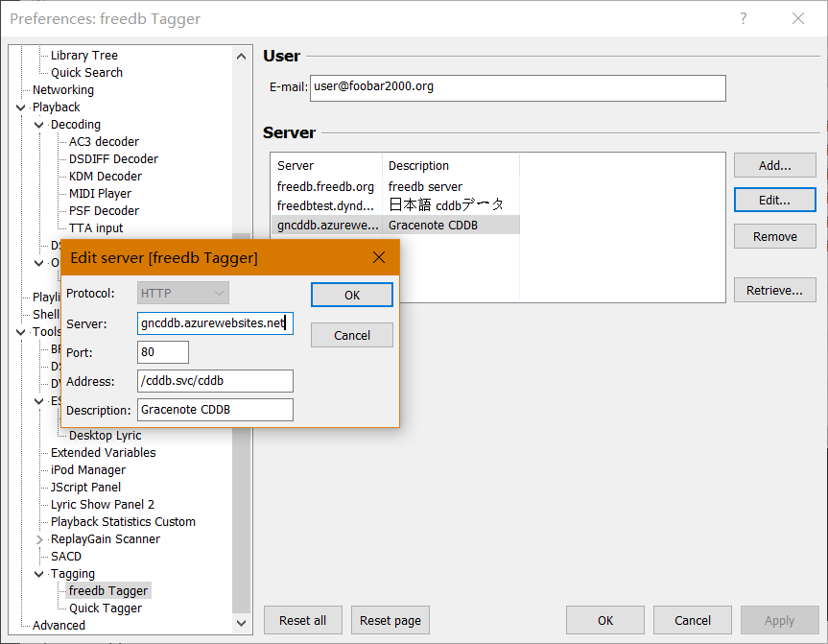Open iPod Manager page

(88, 470)
